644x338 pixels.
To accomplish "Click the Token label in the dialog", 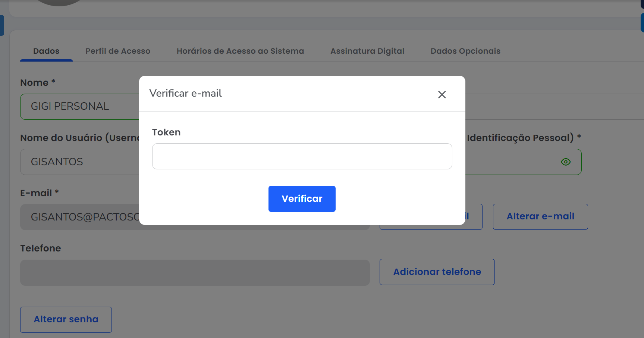I will pos(166,132).
